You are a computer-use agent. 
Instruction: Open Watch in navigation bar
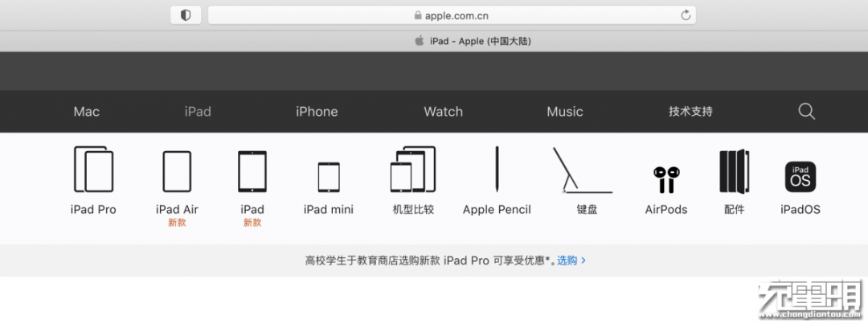coord(443,111)
